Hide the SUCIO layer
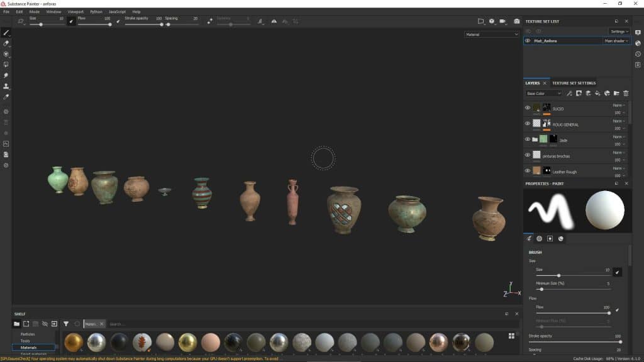The image size is (644, 362). tap(528, 108)
